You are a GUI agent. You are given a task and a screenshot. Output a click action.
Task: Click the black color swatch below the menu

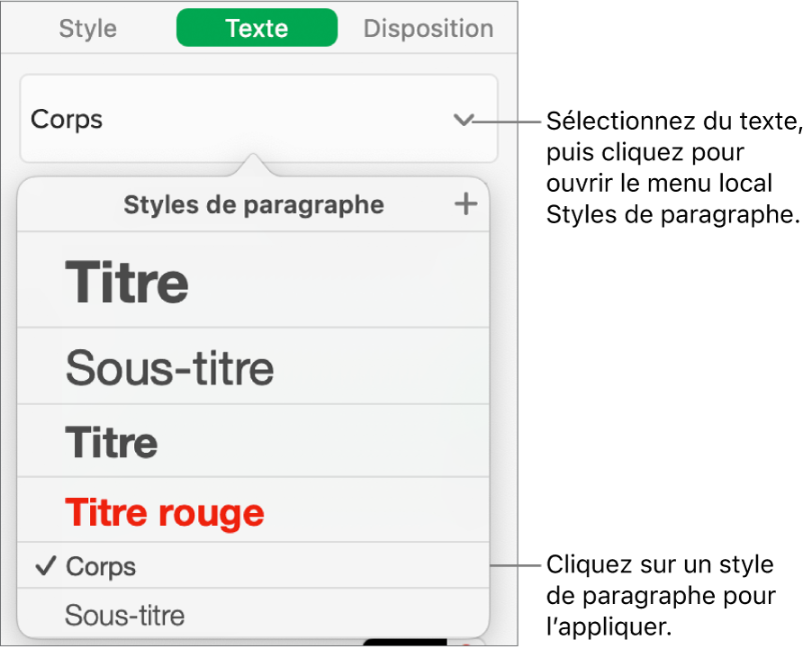(405, 643)
